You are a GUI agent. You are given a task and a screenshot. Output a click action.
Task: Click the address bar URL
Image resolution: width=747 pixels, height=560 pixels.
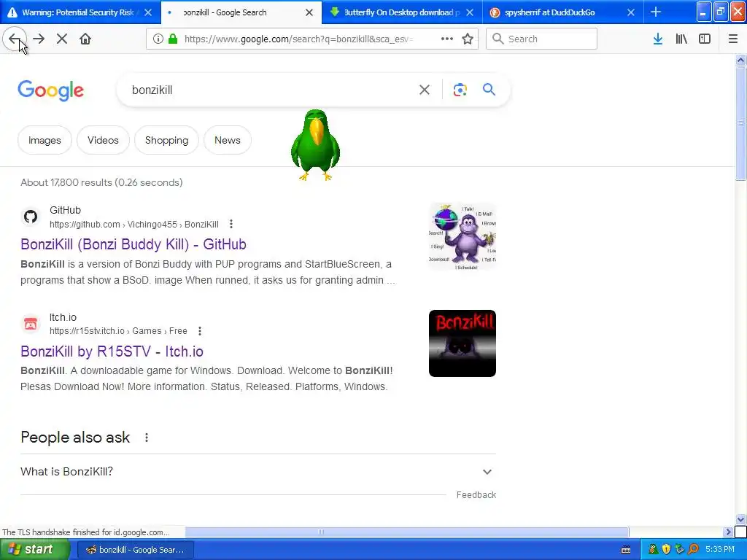[298, 39]
